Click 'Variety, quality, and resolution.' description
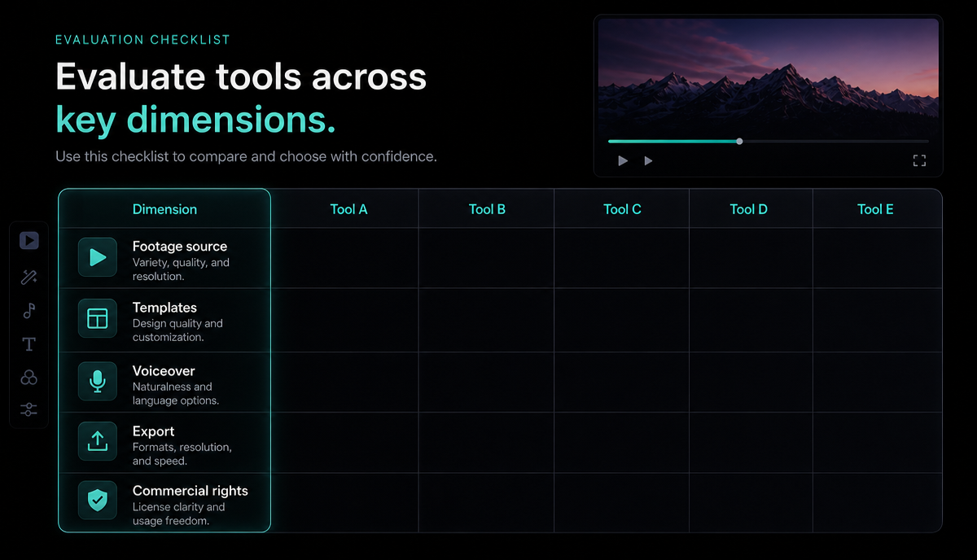 pos(181,269)
